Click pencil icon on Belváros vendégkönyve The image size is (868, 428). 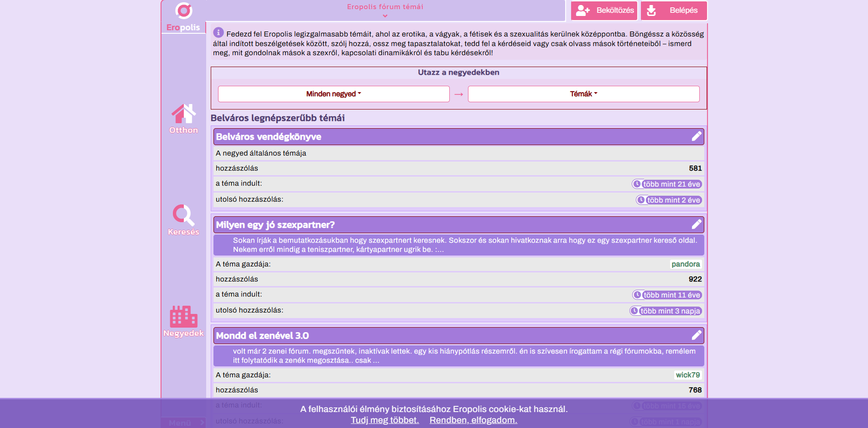[x=696, y=136]
